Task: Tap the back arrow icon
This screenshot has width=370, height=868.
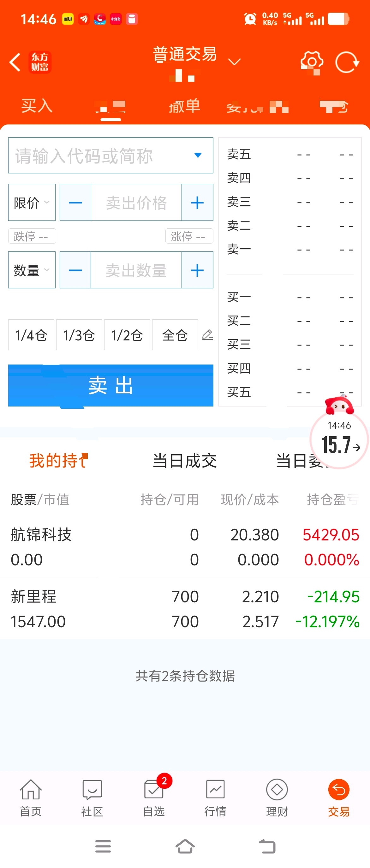Action: [15, 62]
